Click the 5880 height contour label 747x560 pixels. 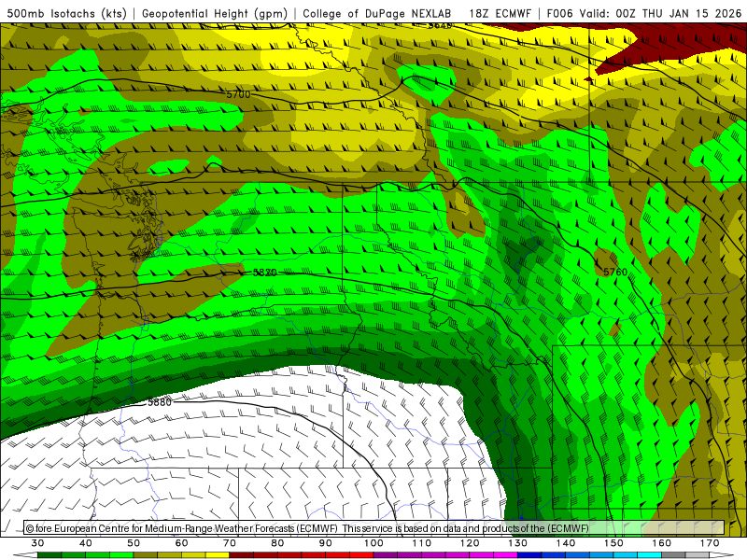coord(159,402)
